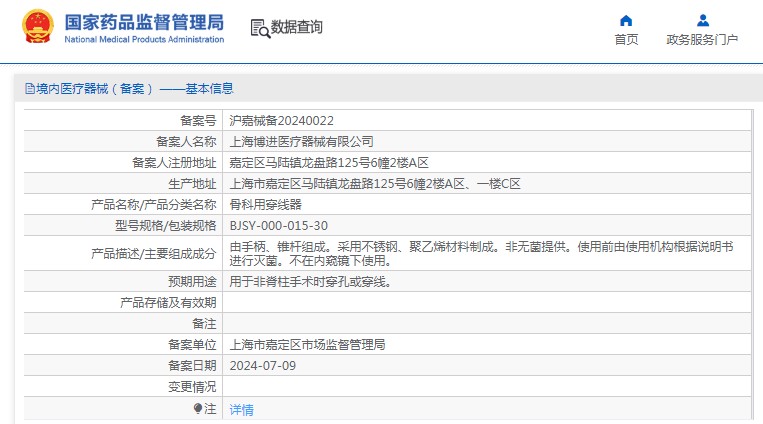Select filing authority 上海市嘉定区市场监督管理局
The height and width of the screenshot is (424, 763).
pyautogui.click(x=308, y=345)
